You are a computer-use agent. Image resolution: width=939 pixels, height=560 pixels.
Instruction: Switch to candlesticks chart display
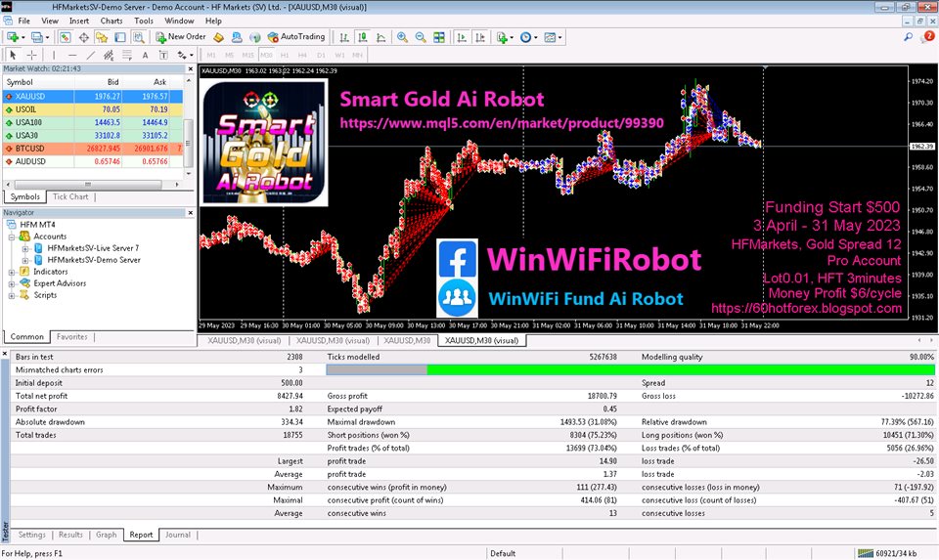tap(362, 37)
